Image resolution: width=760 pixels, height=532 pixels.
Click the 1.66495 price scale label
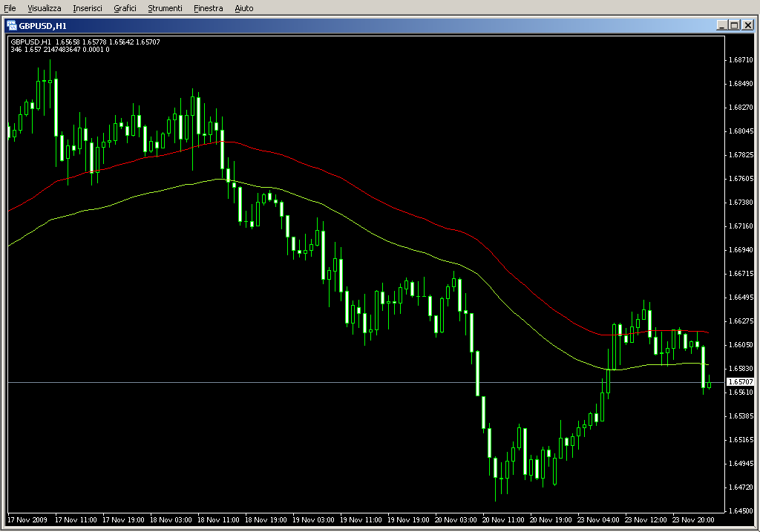pos(741,298)
